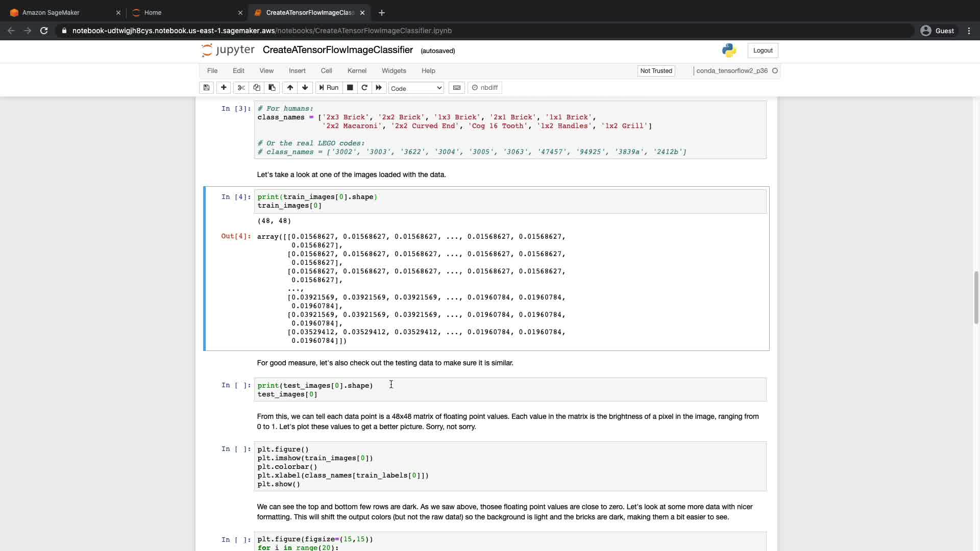Interrupt the kernel with the stop icon
The width and height of the screenshot is (980, 551).
coord(350,88)
